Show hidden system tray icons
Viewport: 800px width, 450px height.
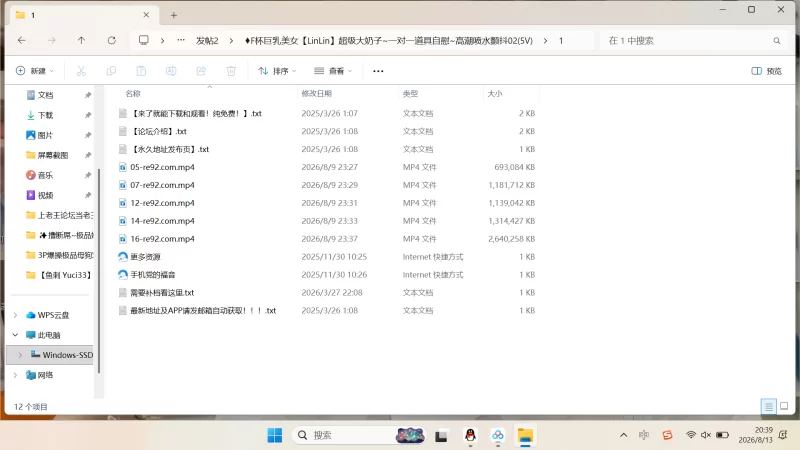(x=623, y=435)
